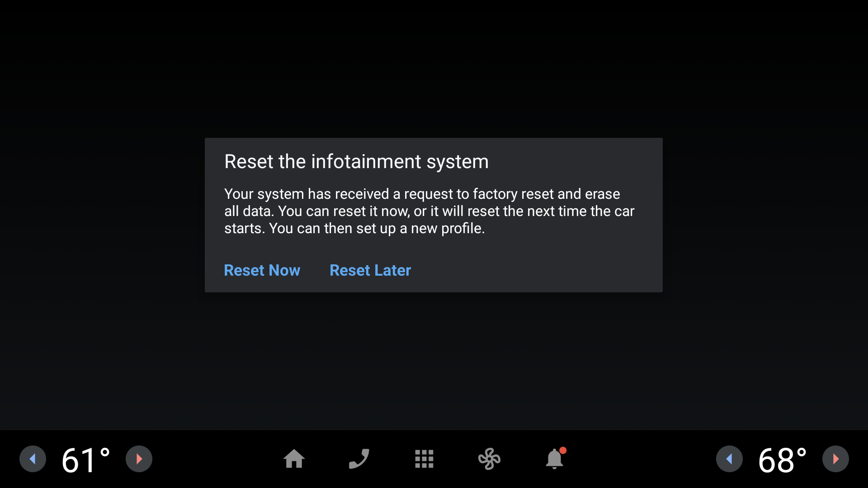
Task: Increase left temperature to 62°
Action: tap(138, 459)
